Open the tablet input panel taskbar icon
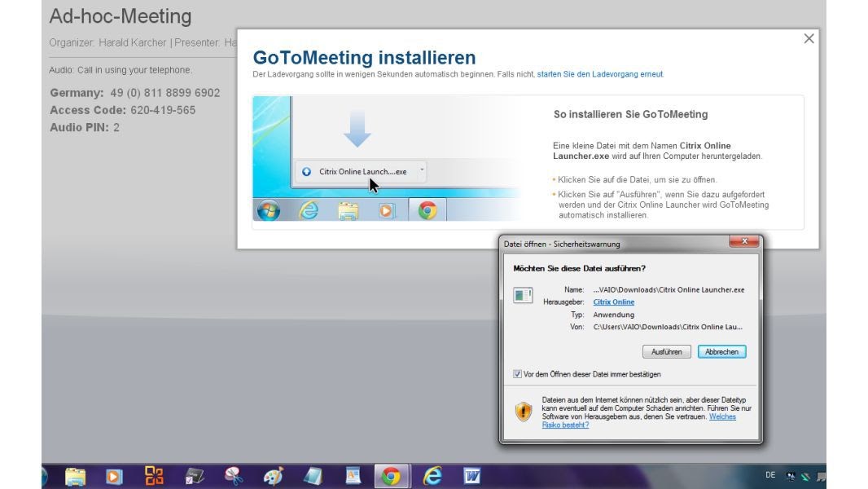Viewport: 868px width, 489px height. (195, 476)
